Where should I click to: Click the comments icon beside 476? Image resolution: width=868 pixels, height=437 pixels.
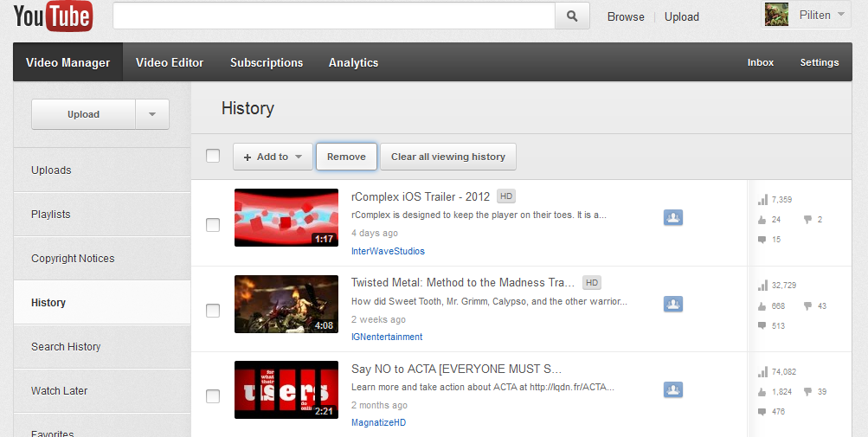(762, 412)
